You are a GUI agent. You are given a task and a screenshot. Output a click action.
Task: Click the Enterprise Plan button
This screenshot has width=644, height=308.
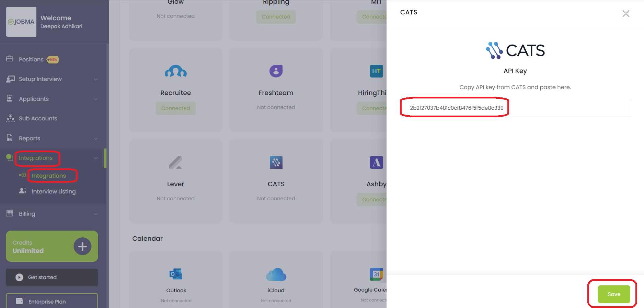point(52,301)
